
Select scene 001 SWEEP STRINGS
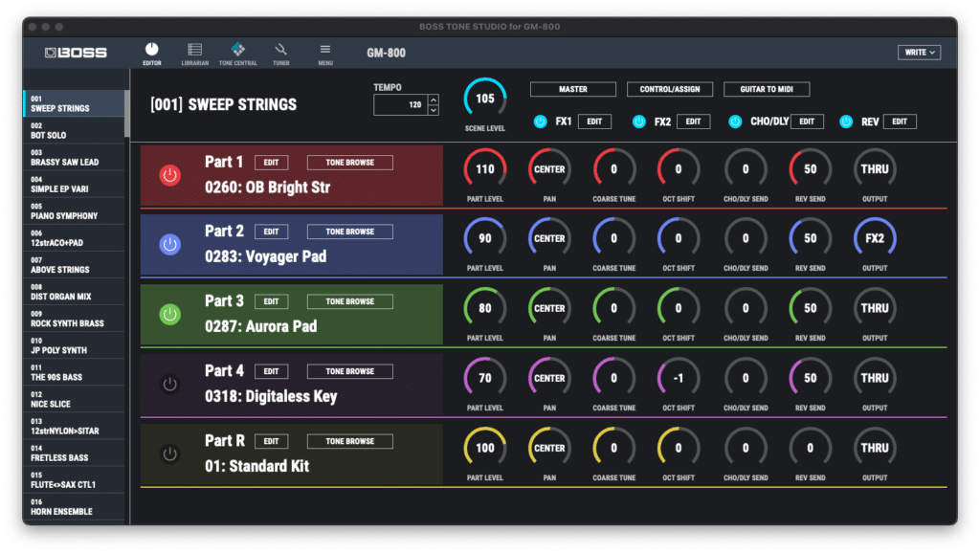point(74,103)
